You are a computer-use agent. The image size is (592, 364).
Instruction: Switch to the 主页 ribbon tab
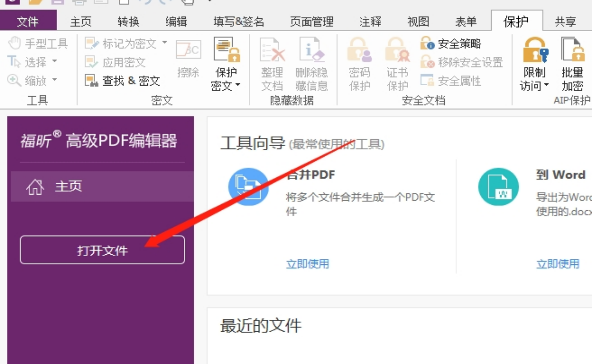pyautogui.click(x=81, y=21)
